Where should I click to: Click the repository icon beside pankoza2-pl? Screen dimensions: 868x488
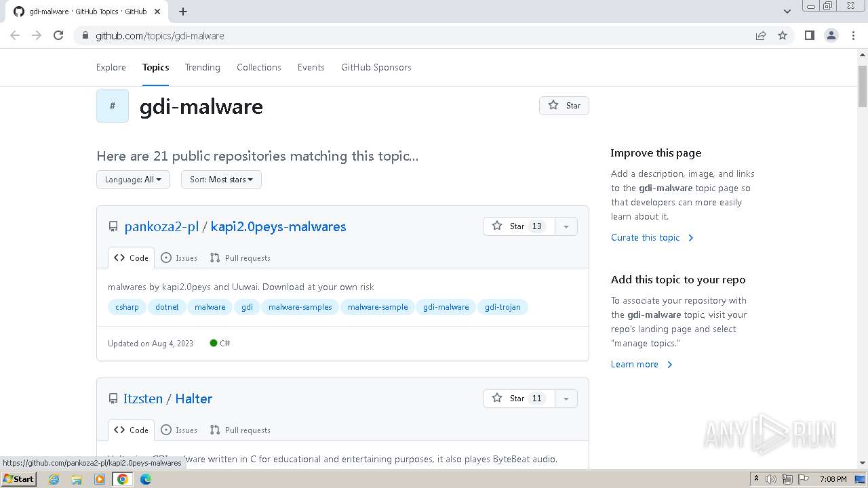(x=113, y=227)
